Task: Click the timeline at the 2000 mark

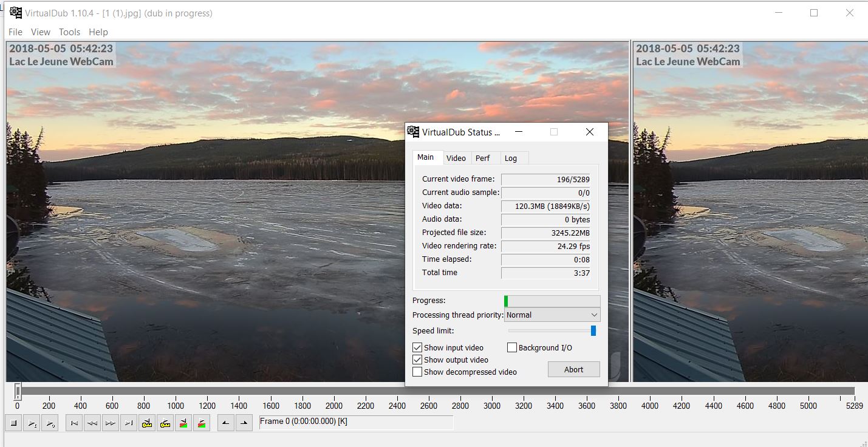Action: [x=334, y=406]
